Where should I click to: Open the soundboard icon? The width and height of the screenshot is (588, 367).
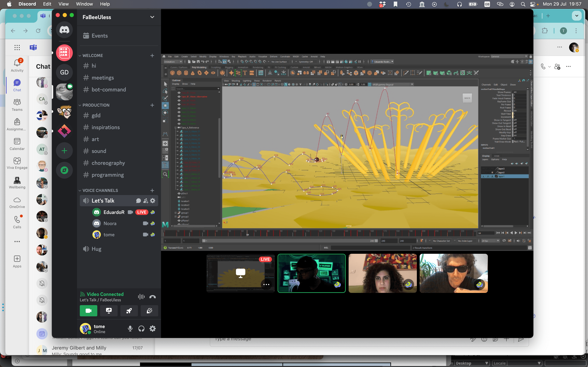(x=149, y=311)
